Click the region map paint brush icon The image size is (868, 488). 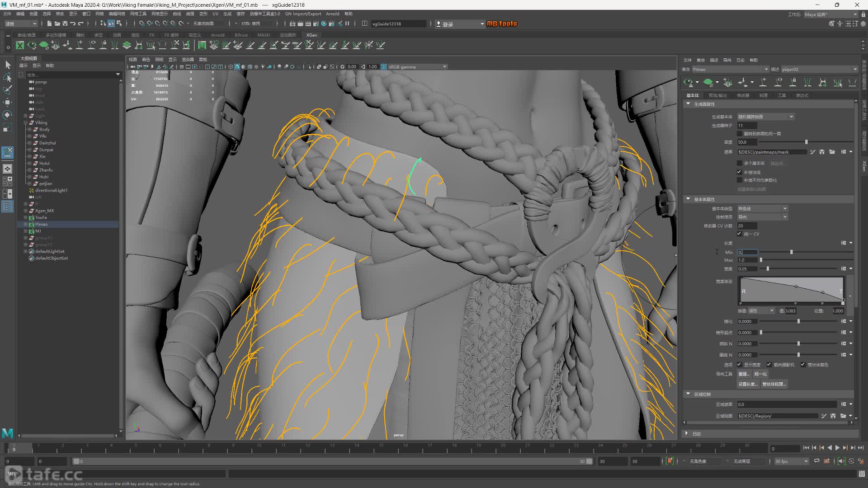[824, 416]
